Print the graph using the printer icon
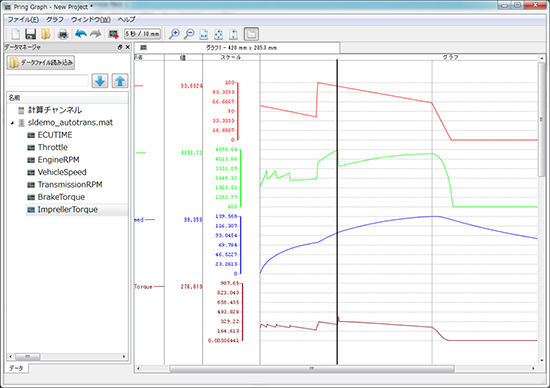 (x=63, y=34)
